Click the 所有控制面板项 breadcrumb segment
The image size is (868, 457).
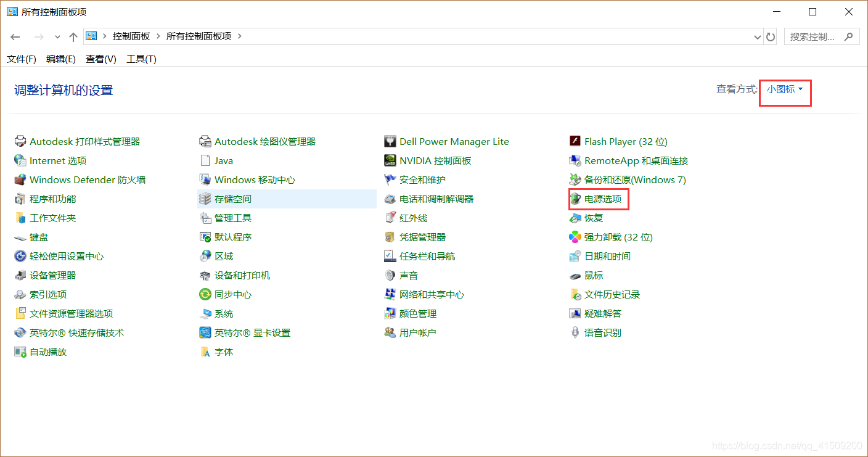coord(199,36)
